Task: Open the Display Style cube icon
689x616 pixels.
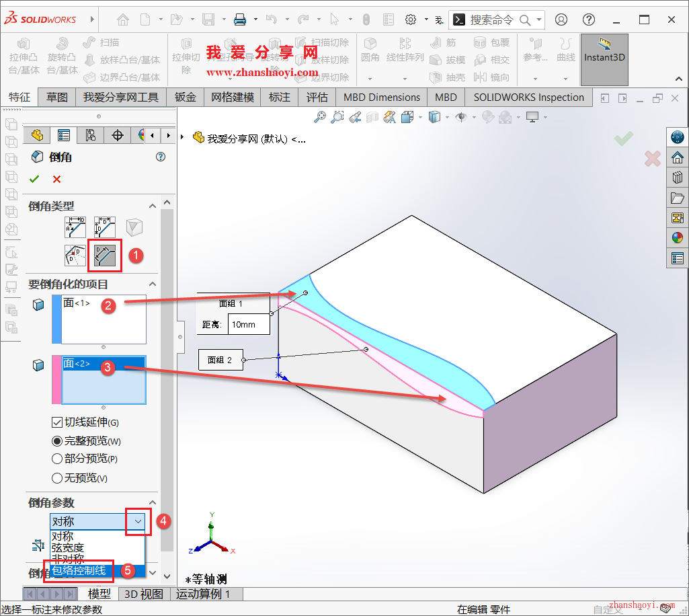Action: coord(434,118)
